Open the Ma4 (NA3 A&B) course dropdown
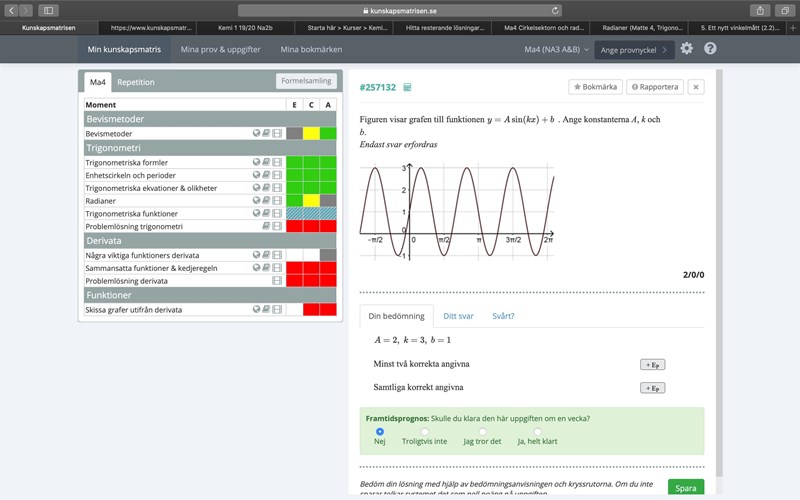Screen dimensions: 800x500 pyautogui.click(x=555, y=49)
